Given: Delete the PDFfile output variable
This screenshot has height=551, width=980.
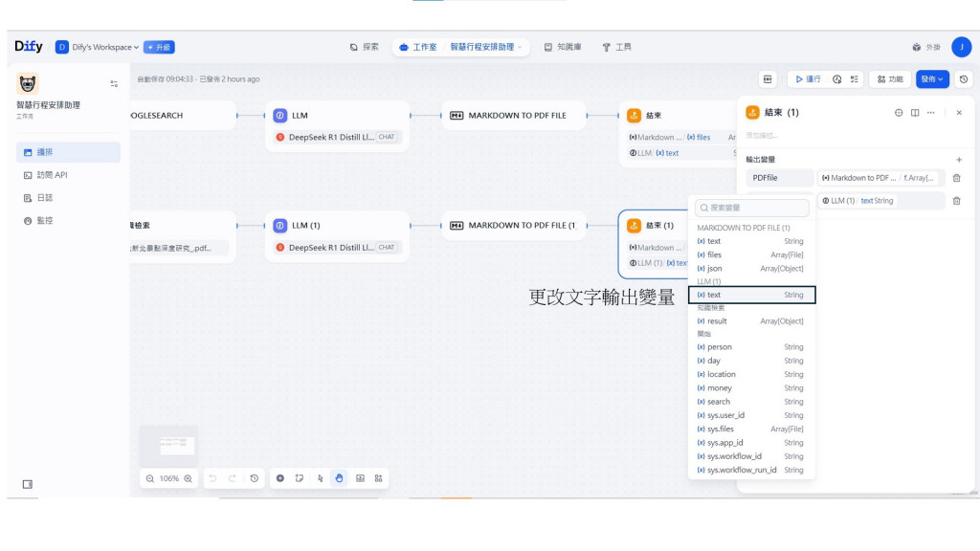Looking at the screenshot, I should (956, 178).
